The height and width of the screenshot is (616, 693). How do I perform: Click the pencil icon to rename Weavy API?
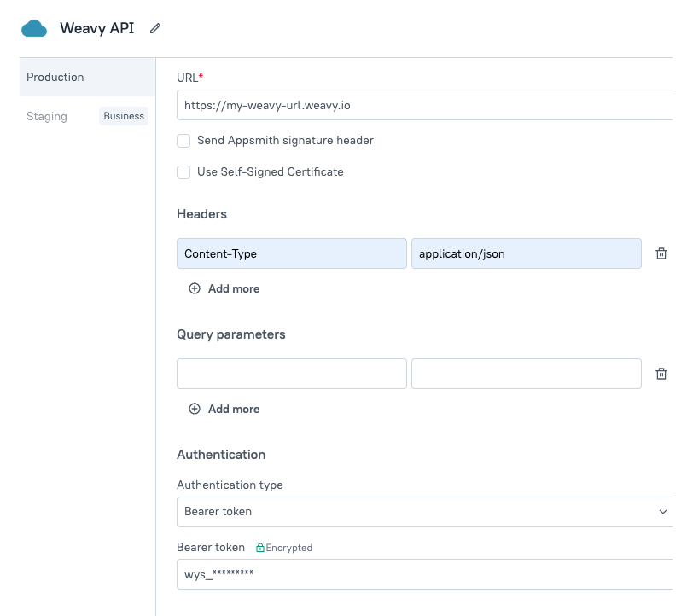point(155,28)
